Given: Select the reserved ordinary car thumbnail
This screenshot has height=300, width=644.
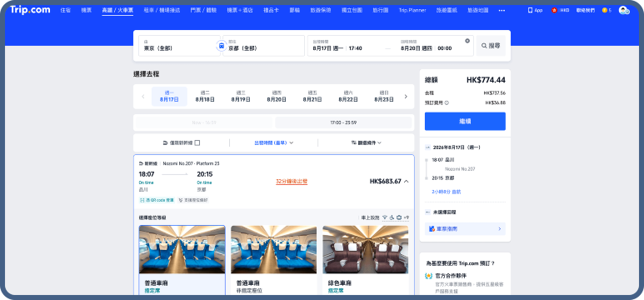Looking at the screenshot, I should [182, 249].
